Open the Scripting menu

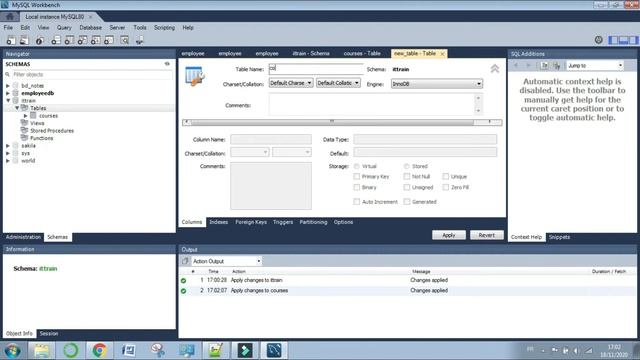tap(164, 27)
